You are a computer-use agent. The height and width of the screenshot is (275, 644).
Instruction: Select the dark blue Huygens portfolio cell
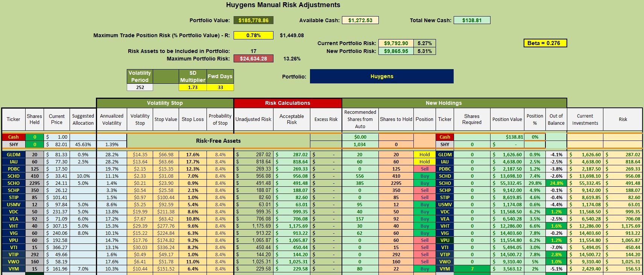tap(382, 76)
